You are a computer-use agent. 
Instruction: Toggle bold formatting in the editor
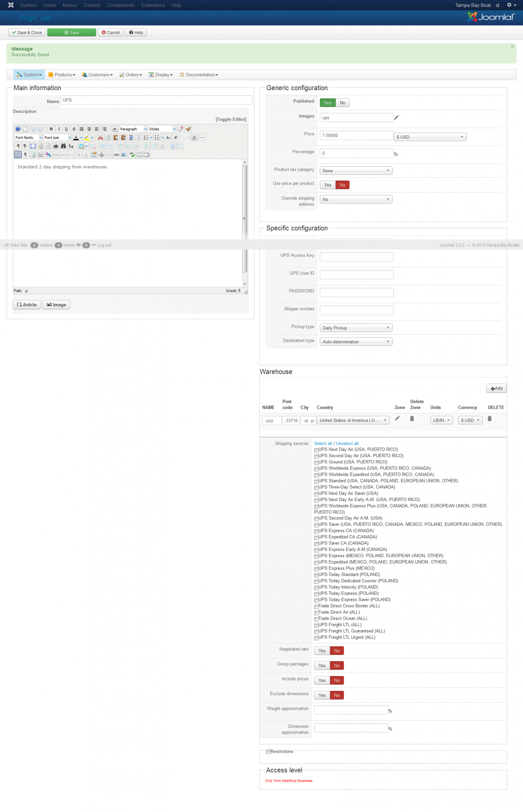click(51, 129)
